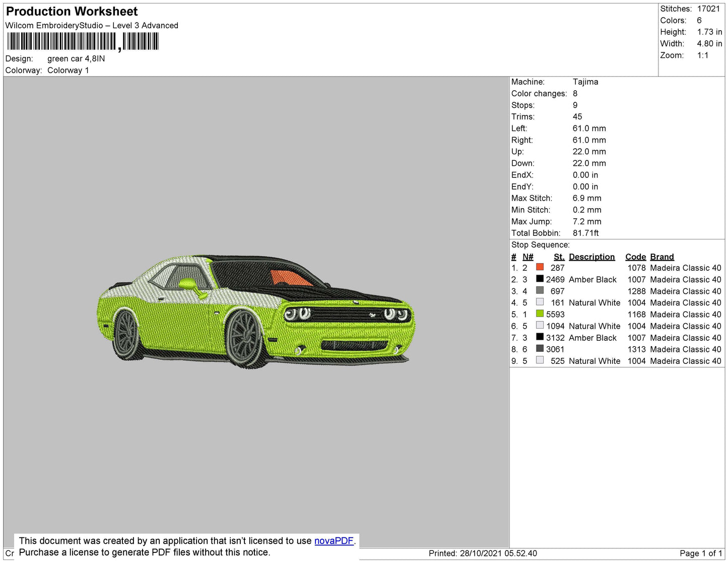Click code 1168 in the stop sequence
The height and width of the screenshot is (563, 728).
click(636, 314)
